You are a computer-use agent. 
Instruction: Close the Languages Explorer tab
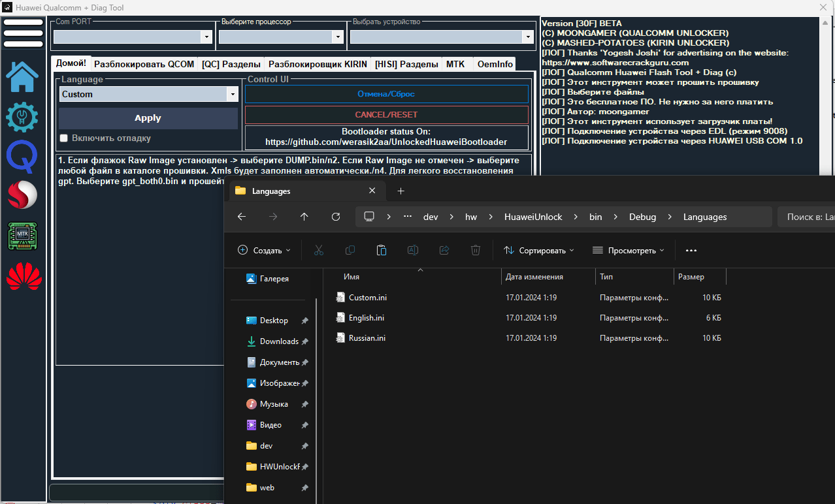click(372, 191)
